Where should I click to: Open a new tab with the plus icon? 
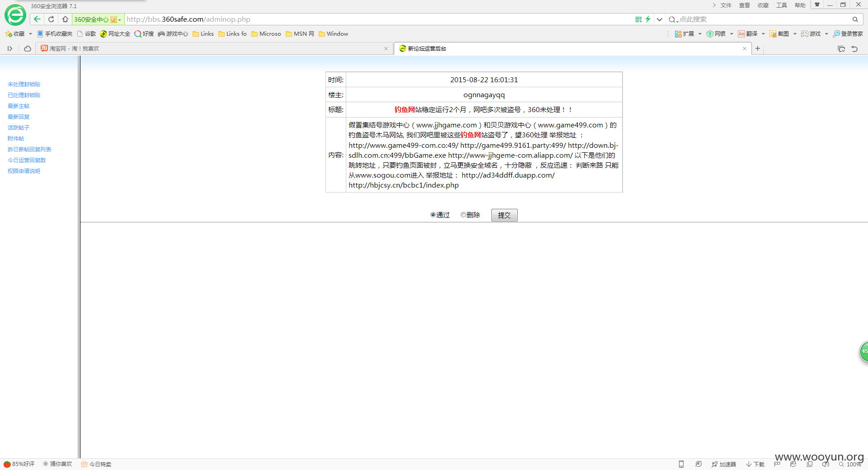758,48
